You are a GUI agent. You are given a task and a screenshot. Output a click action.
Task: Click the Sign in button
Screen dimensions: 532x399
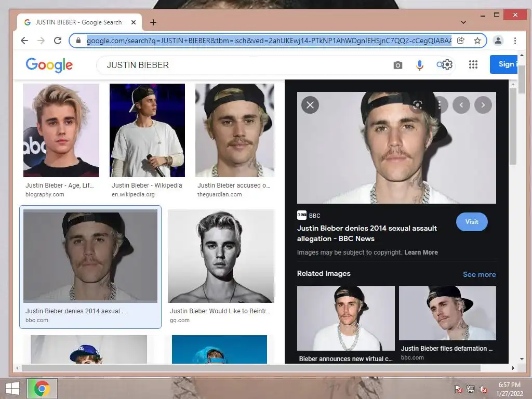(x=503, y=64)
